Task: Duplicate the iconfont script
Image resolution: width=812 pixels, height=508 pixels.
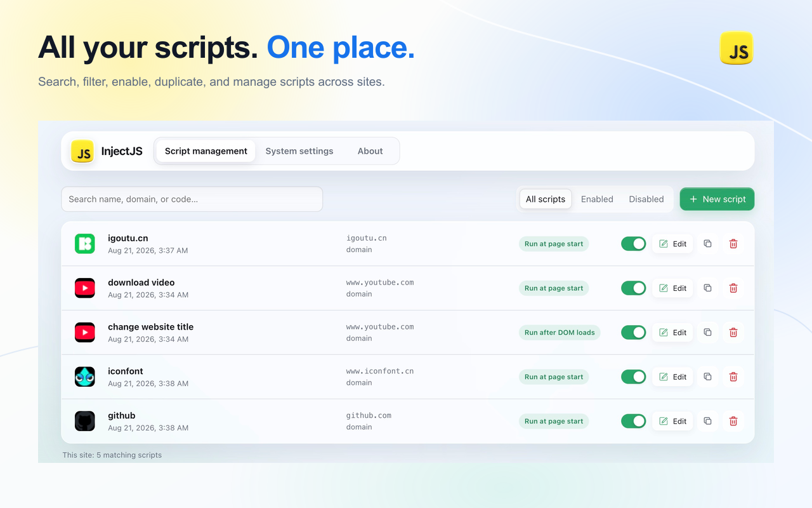Action: coord(707,377)
